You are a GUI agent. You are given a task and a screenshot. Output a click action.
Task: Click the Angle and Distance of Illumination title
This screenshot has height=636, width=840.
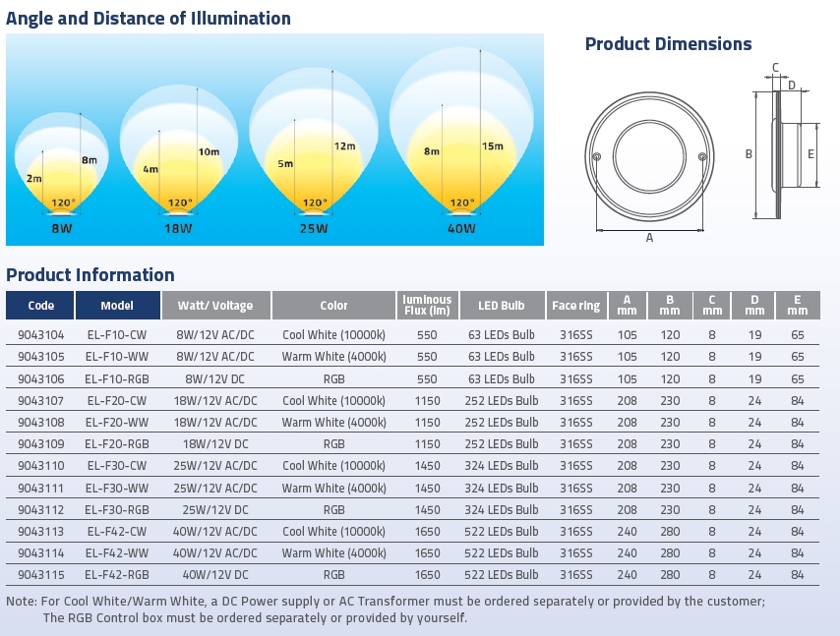(149, 19)
